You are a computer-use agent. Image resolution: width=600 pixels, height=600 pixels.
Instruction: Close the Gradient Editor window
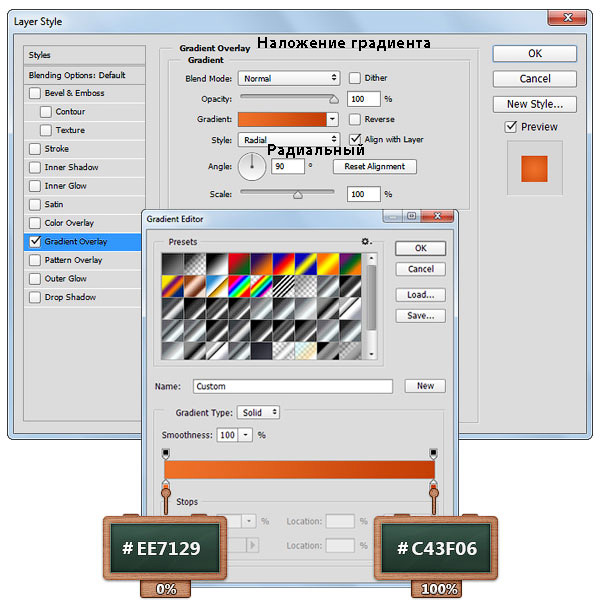tap(437, 216)
